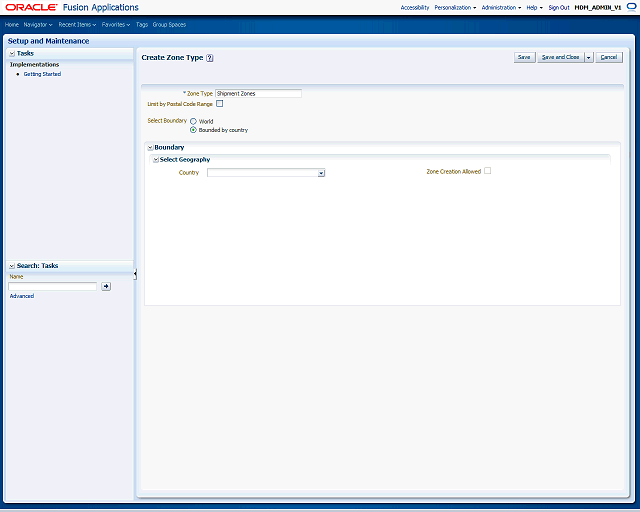Click the Setup and Maintenance title
Screen dimensions: 640x512
(48, 41)
